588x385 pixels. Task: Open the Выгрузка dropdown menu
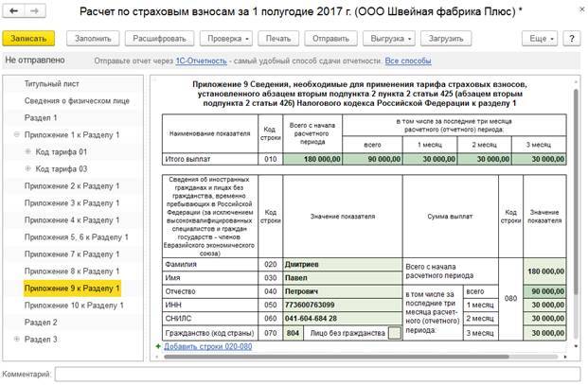click(x=389, y=39)
